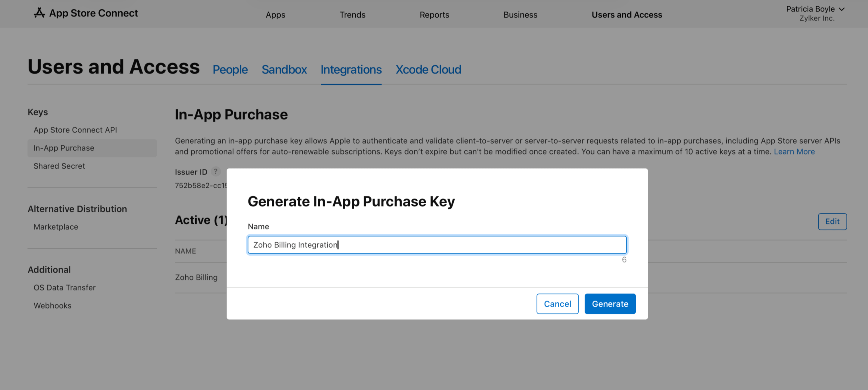This screenshot has height=390, width=868.
Task: Click the Additional sidebar section heading
Action: click(49, 270)
